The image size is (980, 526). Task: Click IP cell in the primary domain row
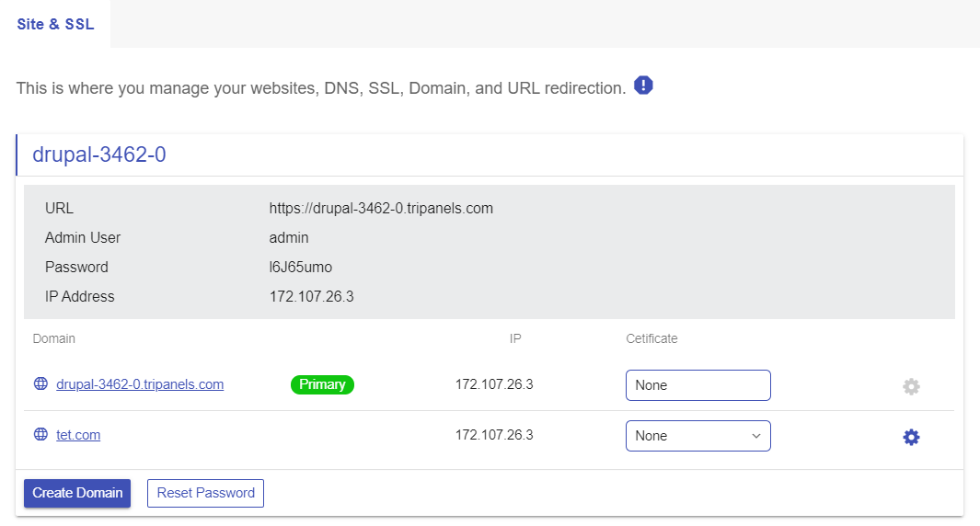pyautogui.click(x=494, y=384)
